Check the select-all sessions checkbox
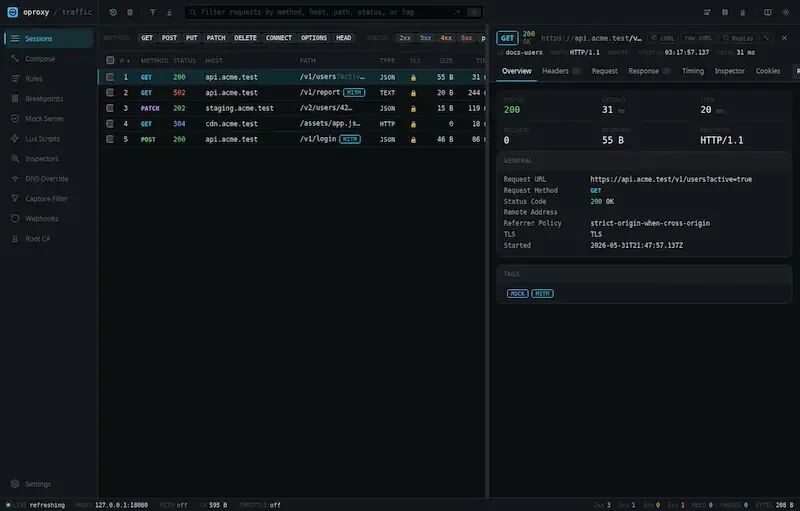 (x=110, y=60)
